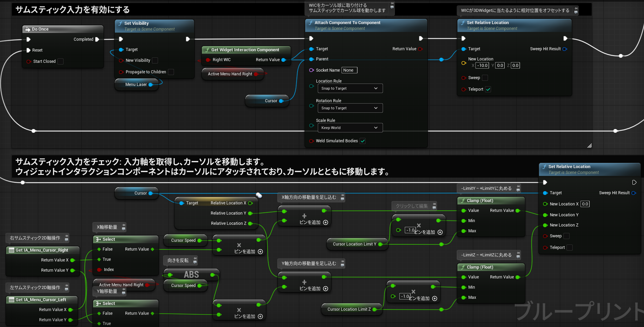Click the New Location X value field
Viewport: 644px width, 327px height.
coord(585,204)
